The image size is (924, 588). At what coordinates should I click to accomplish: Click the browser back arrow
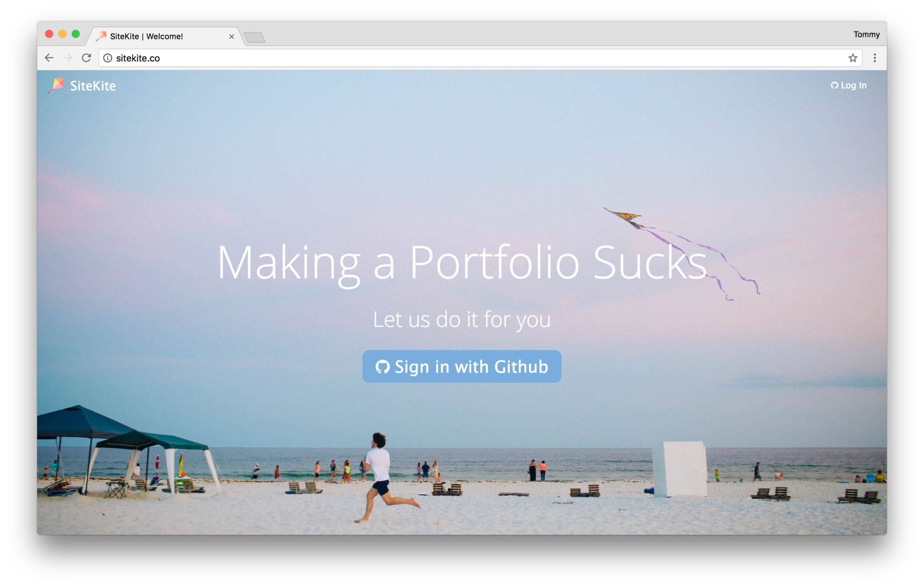click(x=49, y=58)
